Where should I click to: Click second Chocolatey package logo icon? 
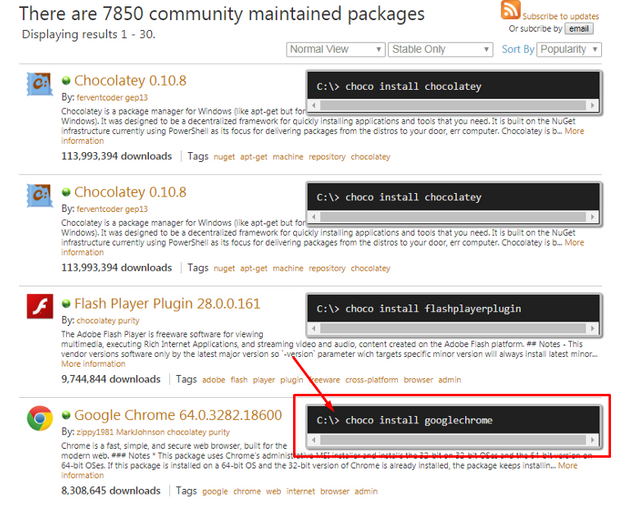click(40, 195)
